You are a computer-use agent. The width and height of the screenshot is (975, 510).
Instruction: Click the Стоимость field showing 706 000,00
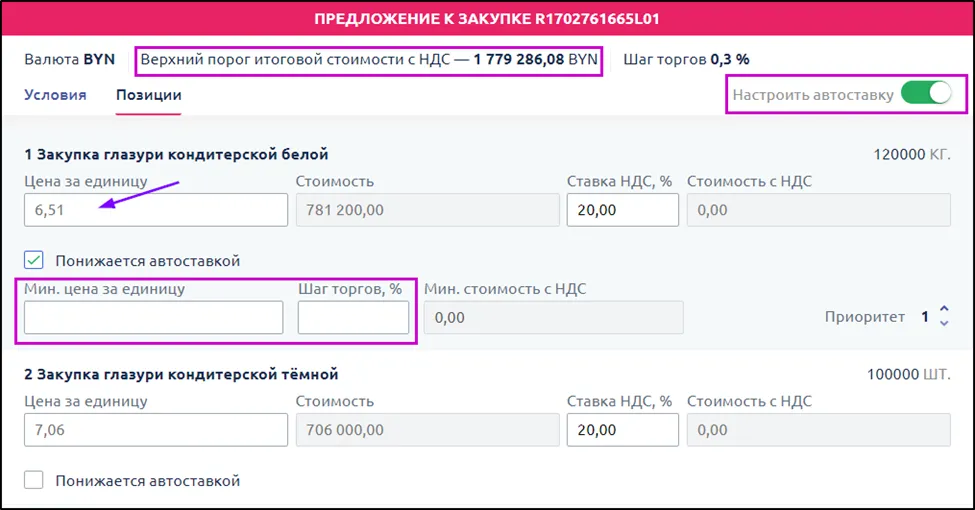pos(427,430)
